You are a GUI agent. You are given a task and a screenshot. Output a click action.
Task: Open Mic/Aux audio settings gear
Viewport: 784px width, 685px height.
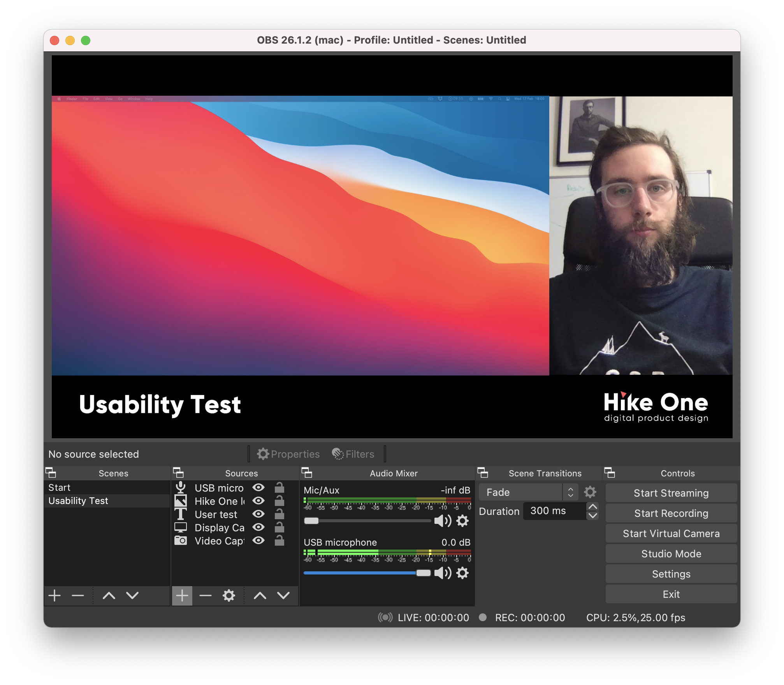(462, 521)
